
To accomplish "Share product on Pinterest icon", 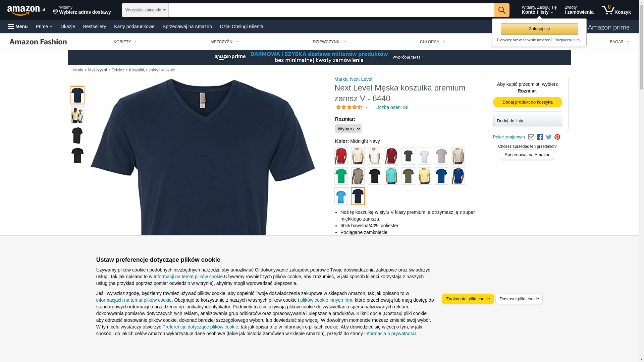I will tap(557, 137).
